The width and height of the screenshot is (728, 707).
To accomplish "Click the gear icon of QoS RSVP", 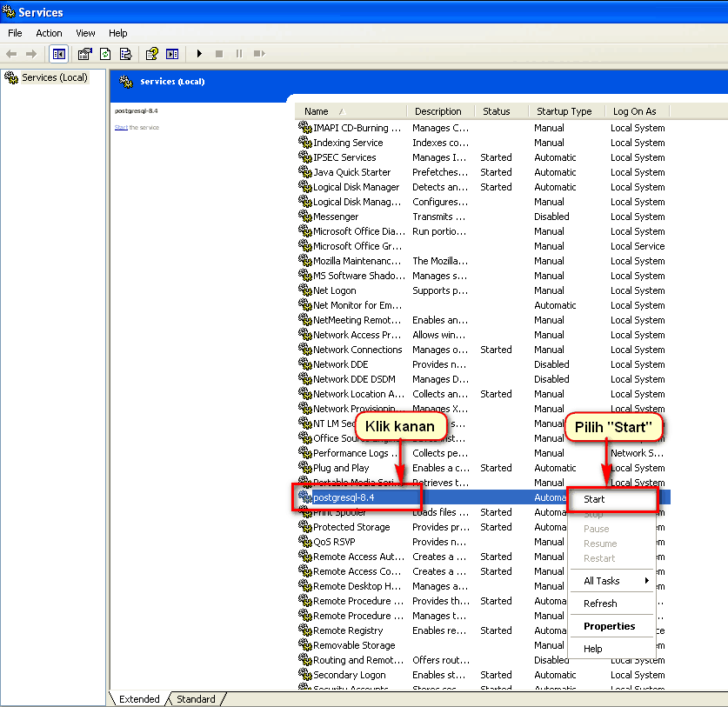I will click(x=304, y=541).
